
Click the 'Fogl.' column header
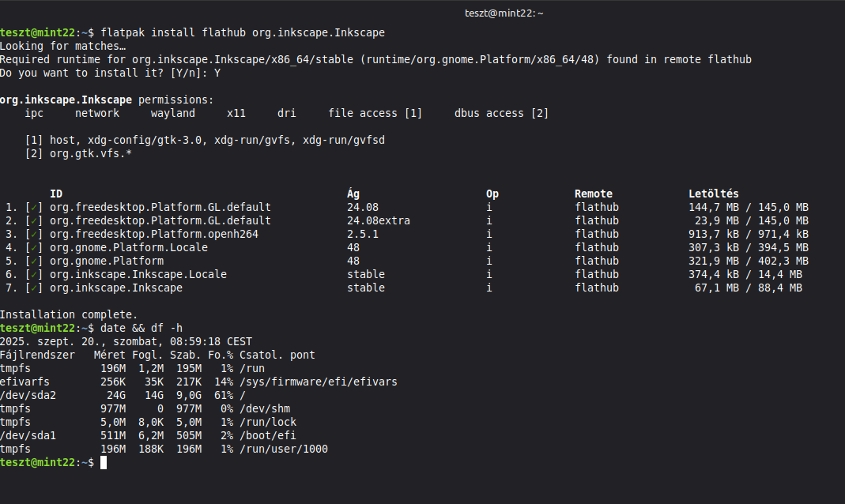pyautogui.click(x=148, y=355)
